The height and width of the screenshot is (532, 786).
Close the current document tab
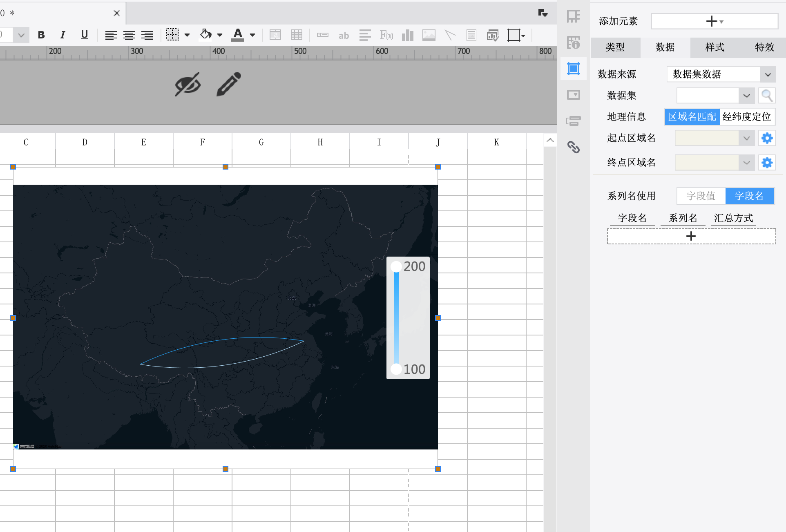117,13
